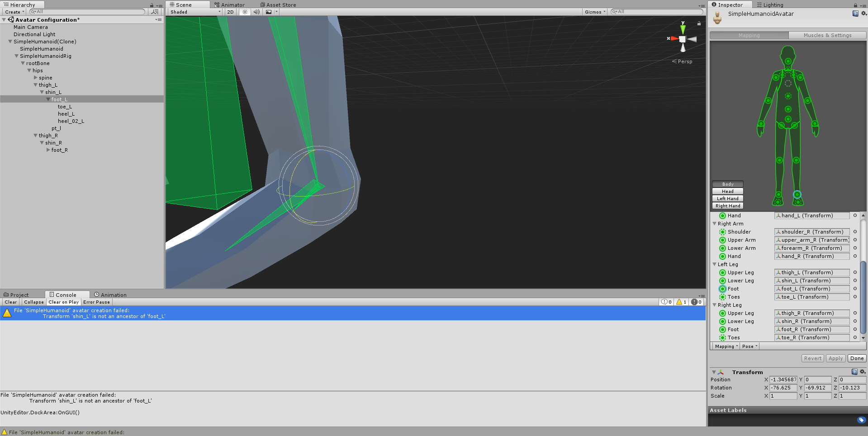Open the Mapping dropdown menu
The width and height of the screenshot is (868, 436).
(x=726, y=347)
